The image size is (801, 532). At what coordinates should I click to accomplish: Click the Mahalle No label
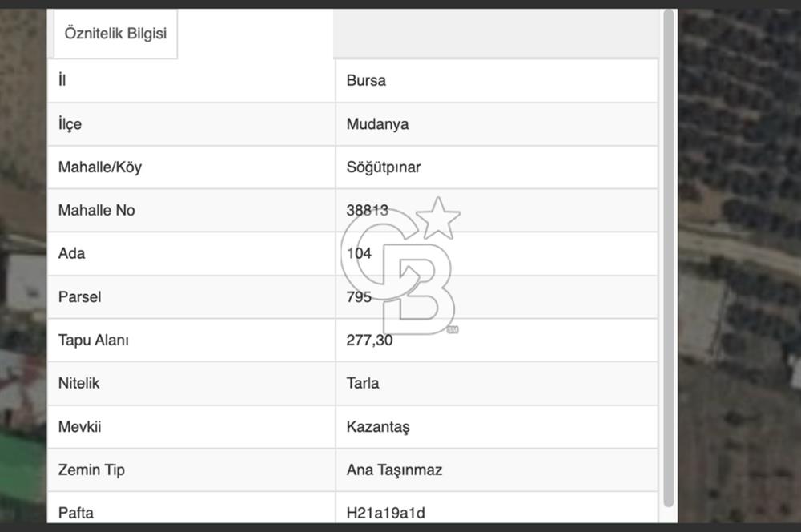click(x=96, y=211)
